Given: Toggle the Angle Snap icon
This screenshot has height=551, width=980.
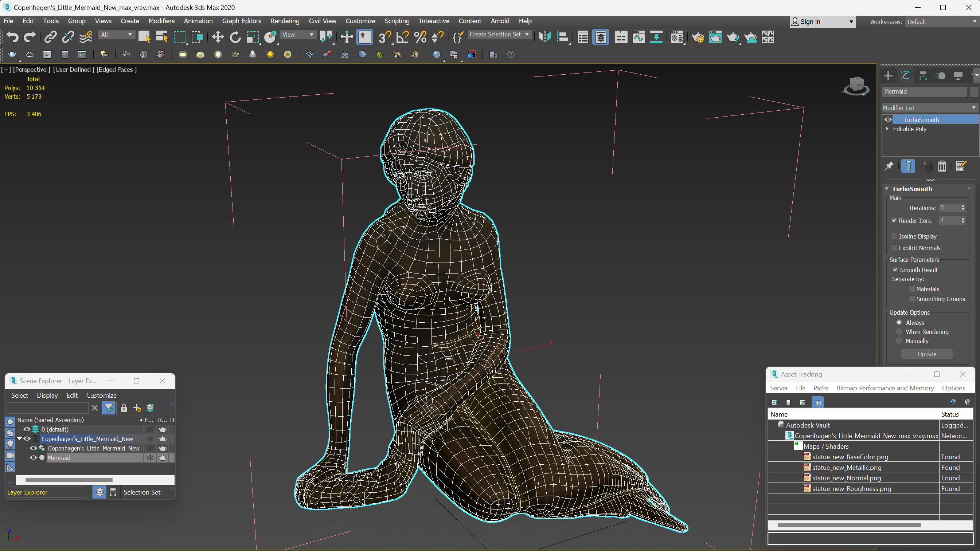Looking at the screenshot, I should click(x=402, y=37).
